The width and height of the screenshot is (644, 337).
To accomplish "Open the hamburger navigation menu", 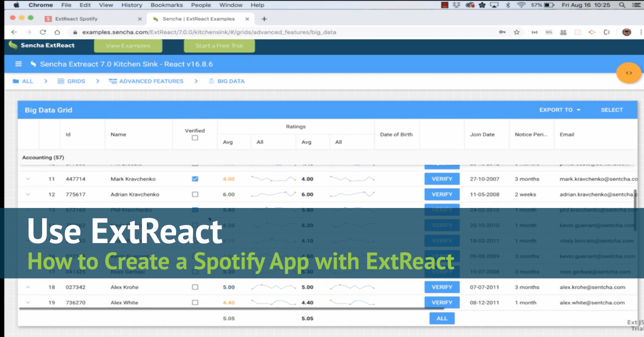I will (x=19, y=64).
